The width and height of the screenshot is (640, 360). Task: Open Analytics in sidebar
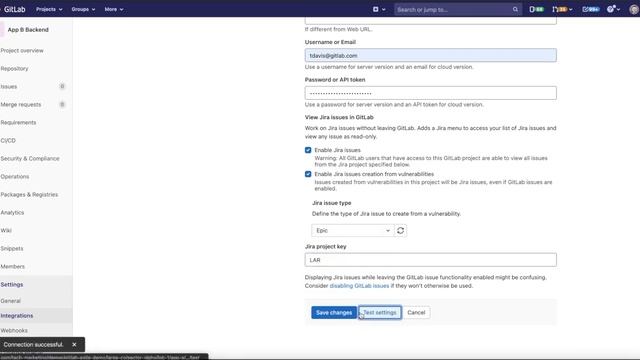(x=12, y=212)
